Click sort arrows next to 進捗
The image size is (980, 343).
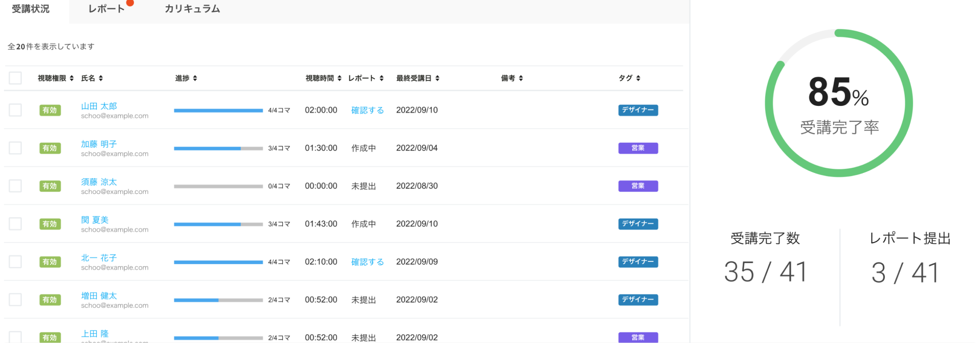tap(195, 78)
